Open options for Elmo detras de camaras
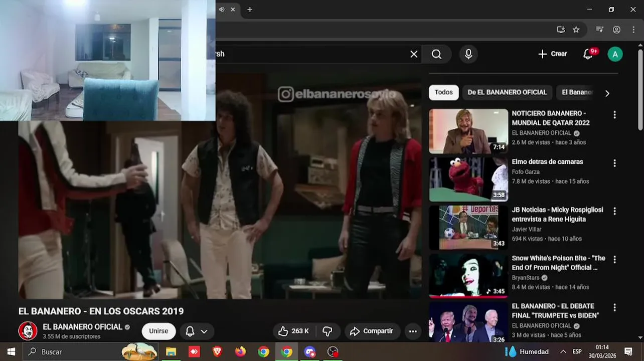The image size is (644, 361). [x=614, y=163]
